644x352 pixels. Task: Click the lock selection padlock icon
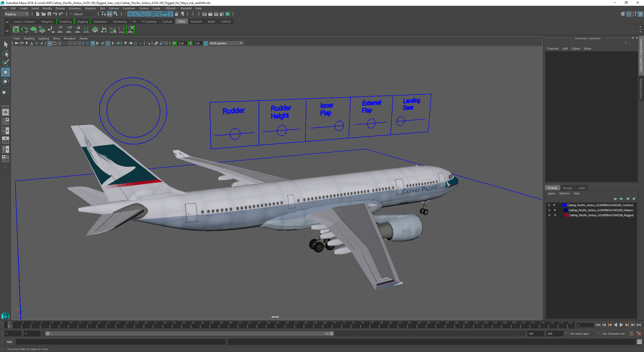coord(177,14)
